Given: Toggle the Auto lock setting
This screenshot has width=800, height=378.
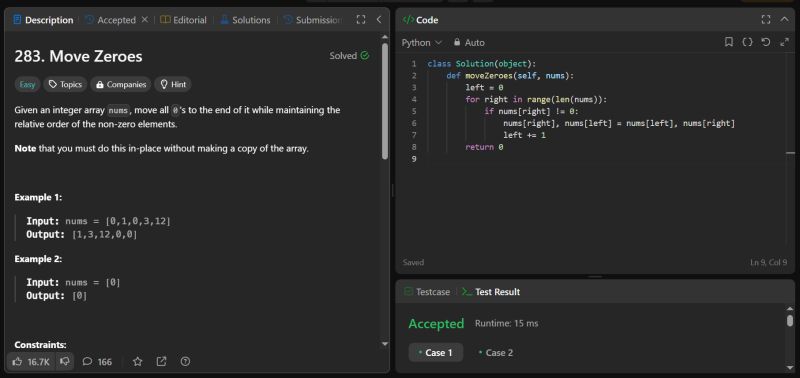Looking at the screenshot, I should tap(469, 42).
